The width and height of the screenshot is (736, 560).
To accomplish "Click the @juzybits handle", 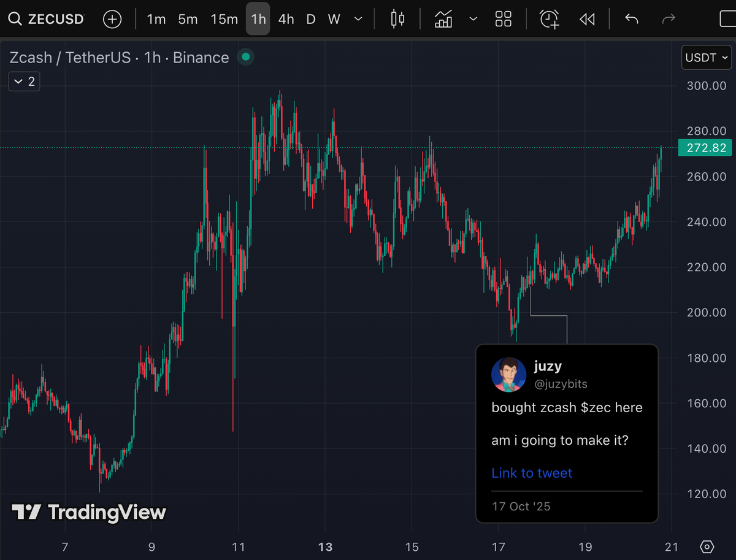I will click(561, 384).
